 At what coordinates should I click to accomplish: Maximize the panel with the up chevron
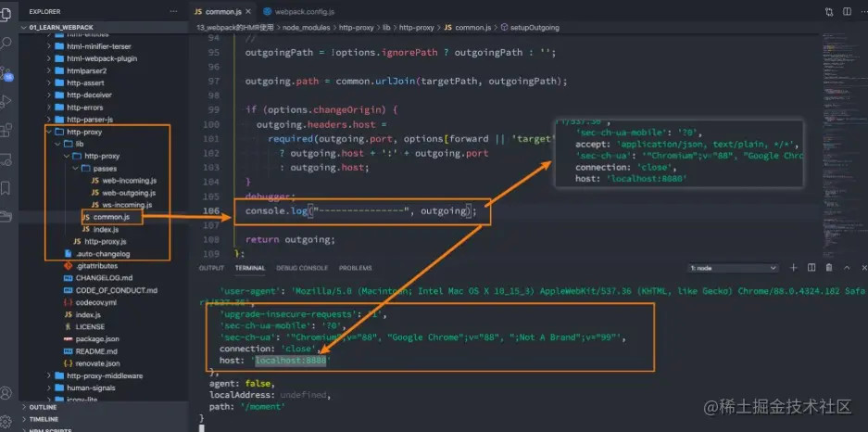(x=847, y=268)
